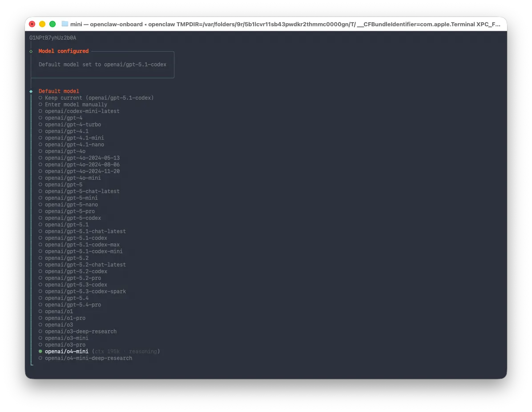Select the highlighted openai/o4-mini option

[63, 351]
